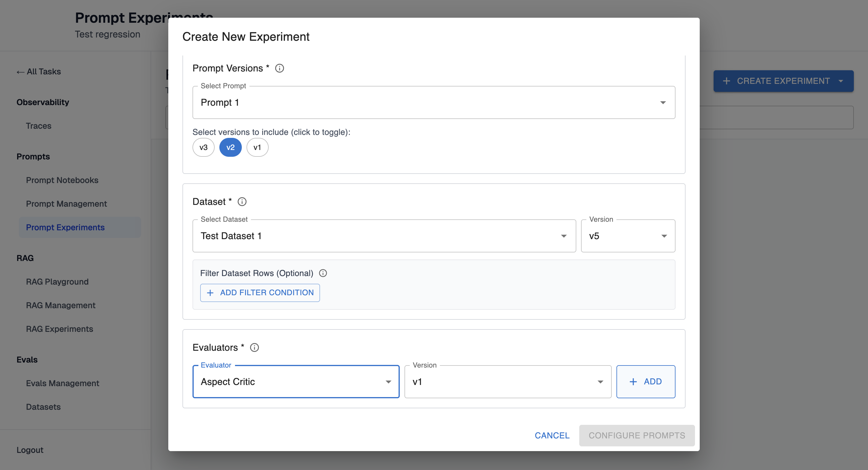Open the Select Prompt dropdown
Screen dimensions: 868x470
pos(433,102)
